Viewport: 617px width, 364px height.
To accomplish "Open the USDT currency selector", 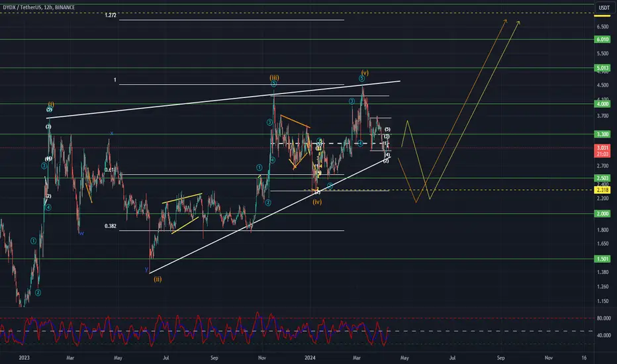I will 604,7.
